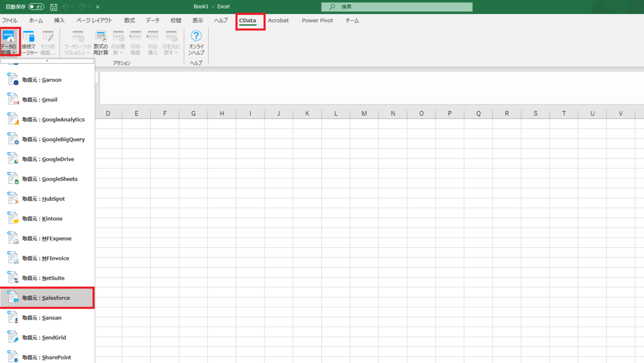
Task: Select 取得元: HubSpot menu entry text
Action: point(43,199)
